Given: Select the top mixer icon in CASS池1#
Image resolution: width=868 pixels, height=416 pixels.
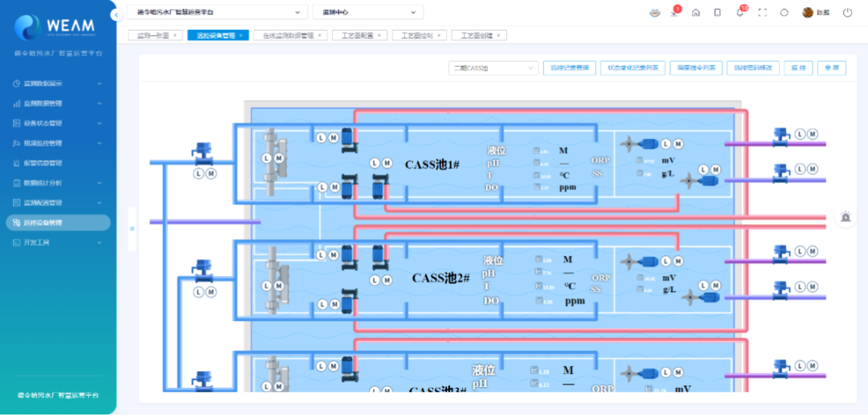Looking at the screenshot, I should point(638,143).
